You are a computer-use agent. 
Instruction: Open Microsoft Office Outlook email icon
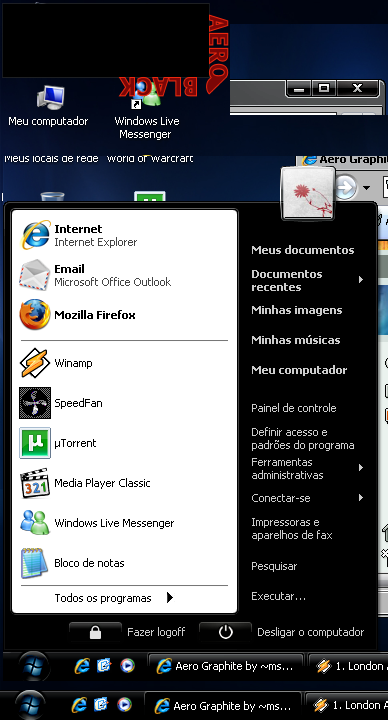[34, 275]
